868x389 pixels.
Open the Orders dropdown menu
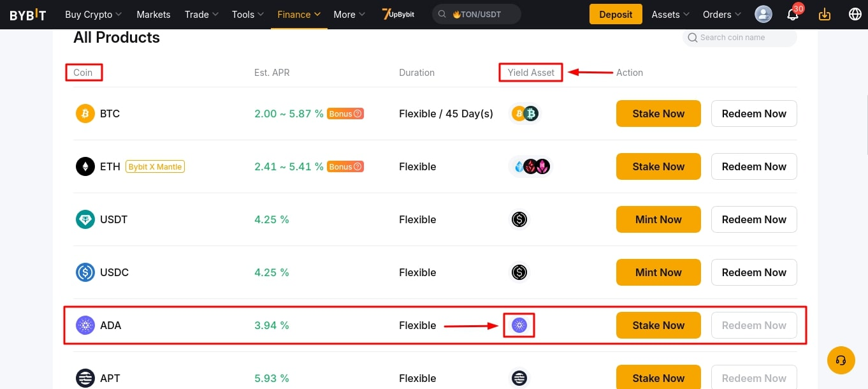pos(722,14)
